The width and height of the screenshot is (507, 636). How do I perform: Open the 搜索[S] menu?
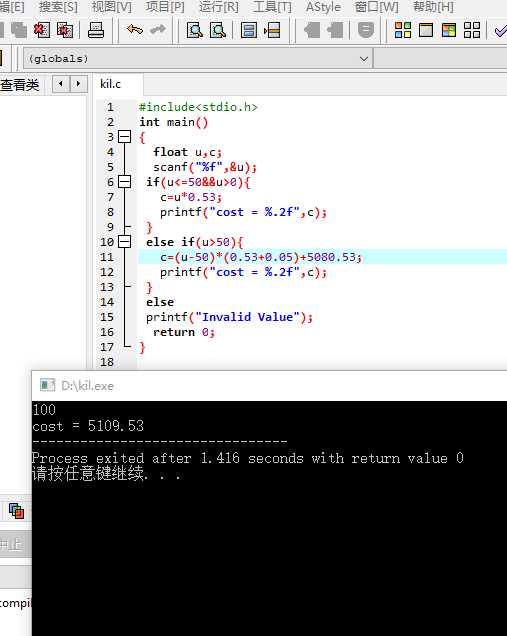(58, 7)
